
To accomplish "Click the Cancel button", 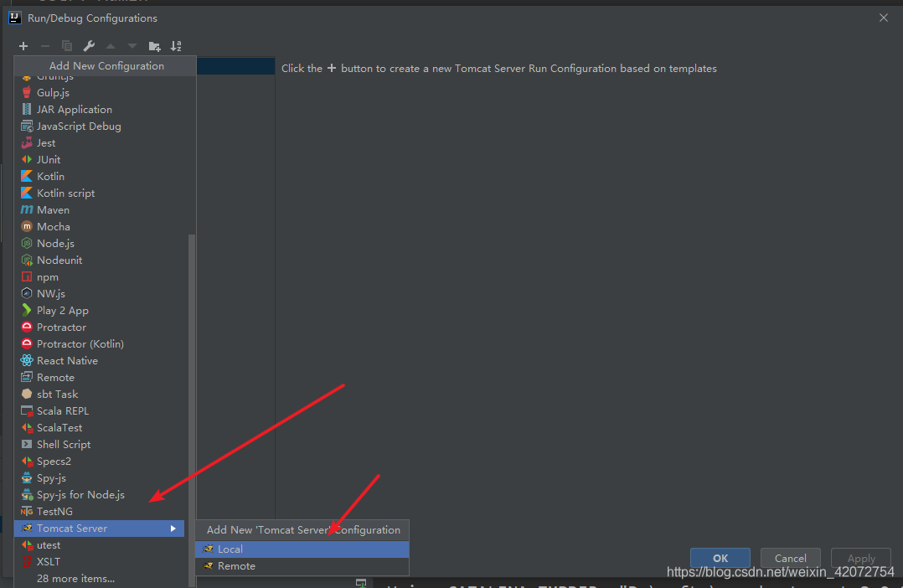I will [790, 558].
